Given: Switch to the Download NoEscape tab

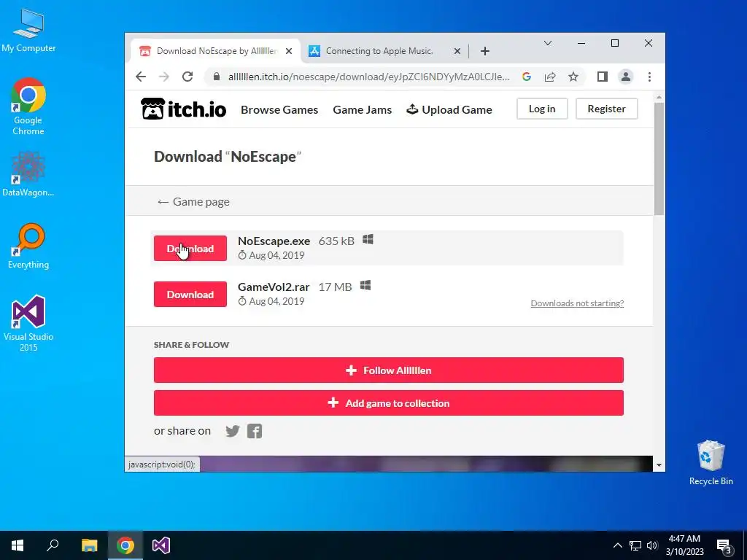Looking at the screenshot, I should point(214,51).
